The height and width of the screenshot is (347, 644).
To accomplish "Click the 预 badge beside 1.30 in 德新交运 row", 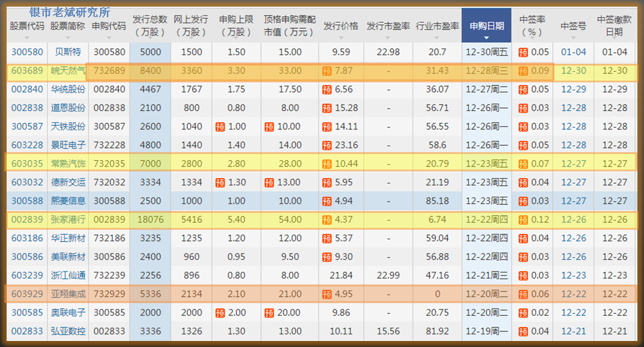I will pos(220,183).
